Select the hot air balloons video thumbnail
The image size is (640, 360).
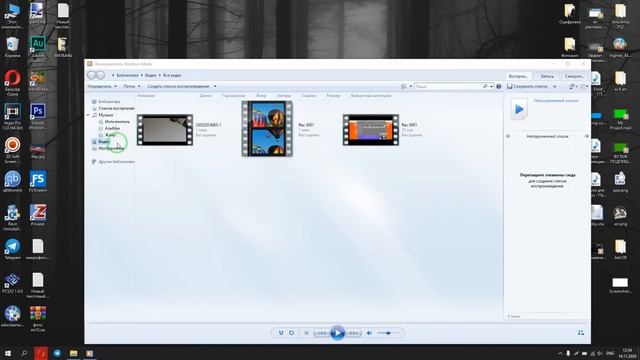point(267,129)
